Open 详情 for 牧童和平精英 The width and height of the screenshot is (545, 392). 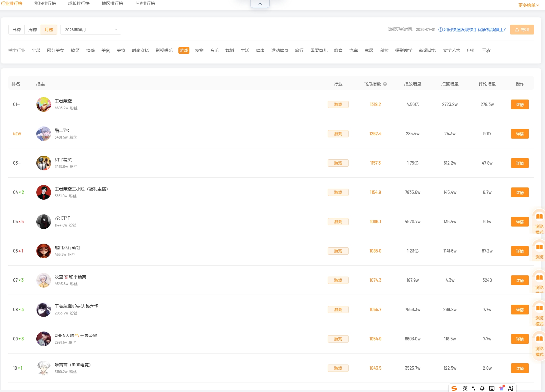520,280
